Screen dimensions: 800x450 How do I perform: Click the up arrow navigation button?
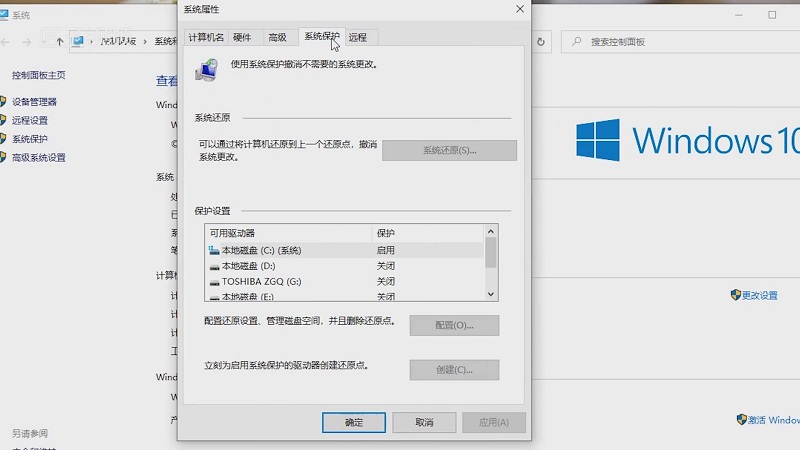(x=60, y=42)
